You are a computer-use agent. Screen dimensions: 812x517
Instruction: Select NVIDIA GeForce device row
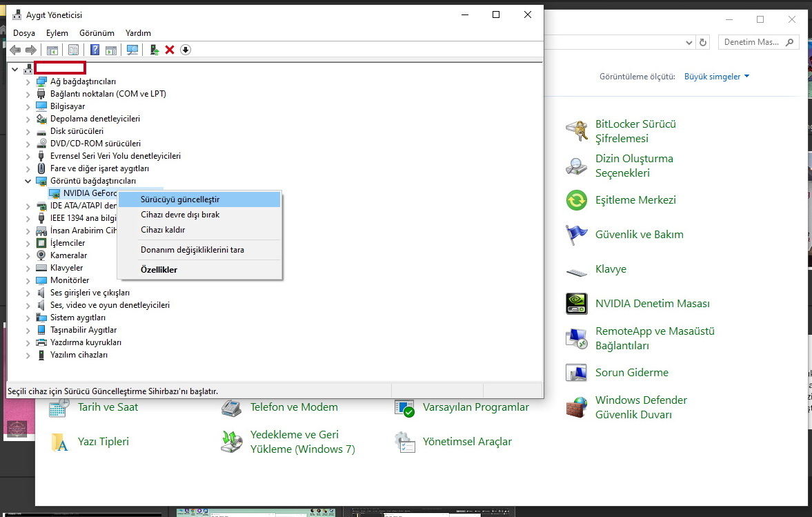click(x=83, y=193)
